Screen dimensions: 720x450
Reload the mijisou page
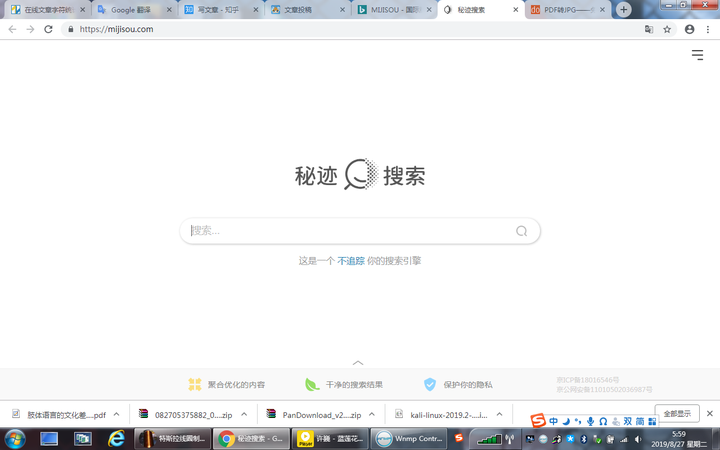pyautogui.click(x=48, y=29)
